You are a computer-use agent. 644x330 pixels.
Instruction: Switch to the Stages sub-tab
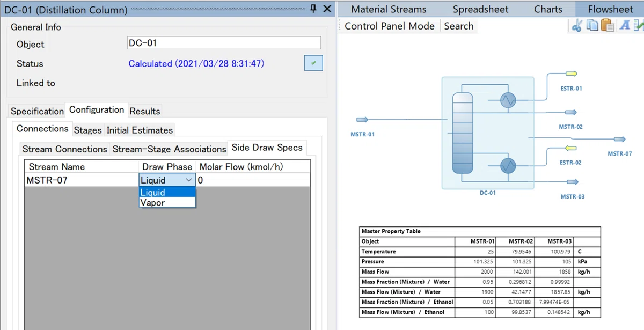87,130
